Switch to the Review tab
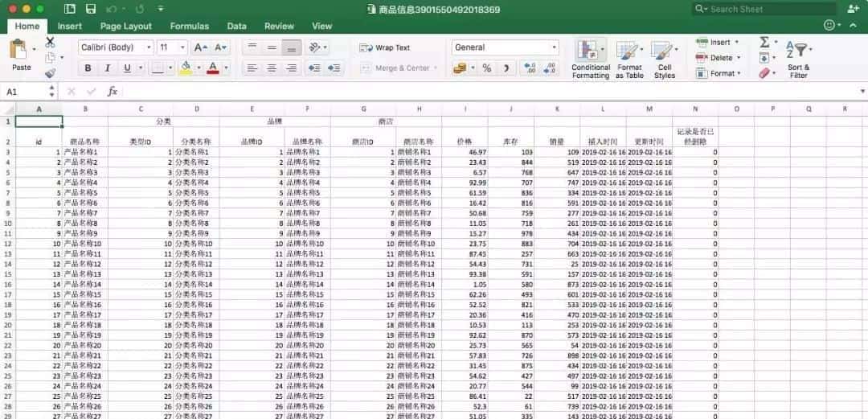 pyautogui.click(x=279, y=26)
